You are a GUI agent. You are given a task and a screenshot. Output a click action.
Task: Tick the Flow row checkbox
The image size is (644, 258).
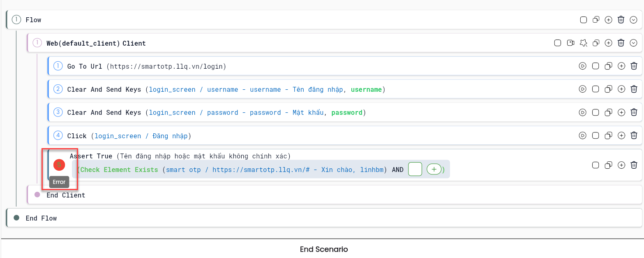583,20
